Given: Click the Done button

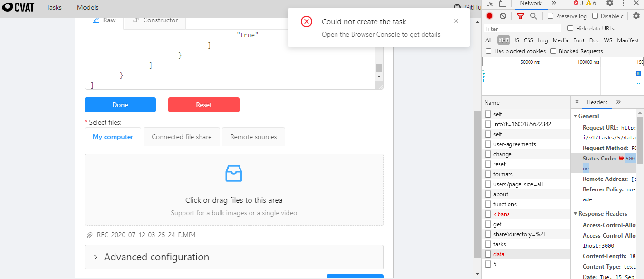Looking at the screenshot, I should tap(120, 105).
